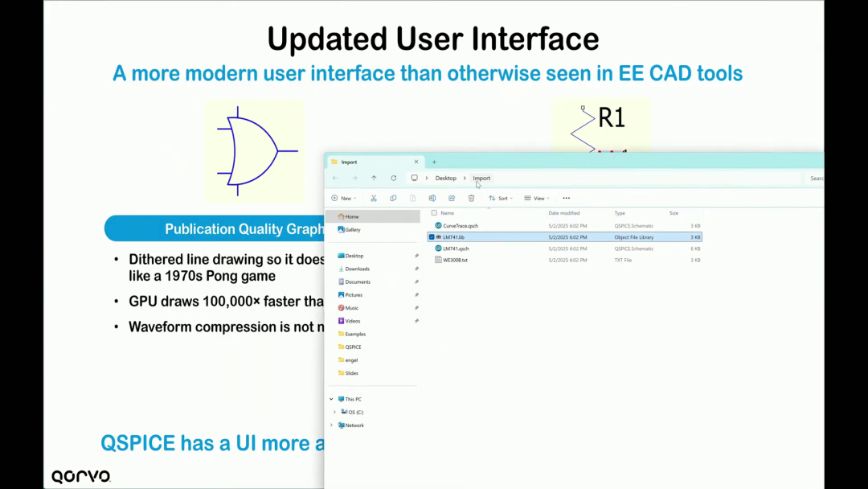The width and height of the screenshot is (868, 489).
Task: Sort files by Name column
Action: coord(448,213)
